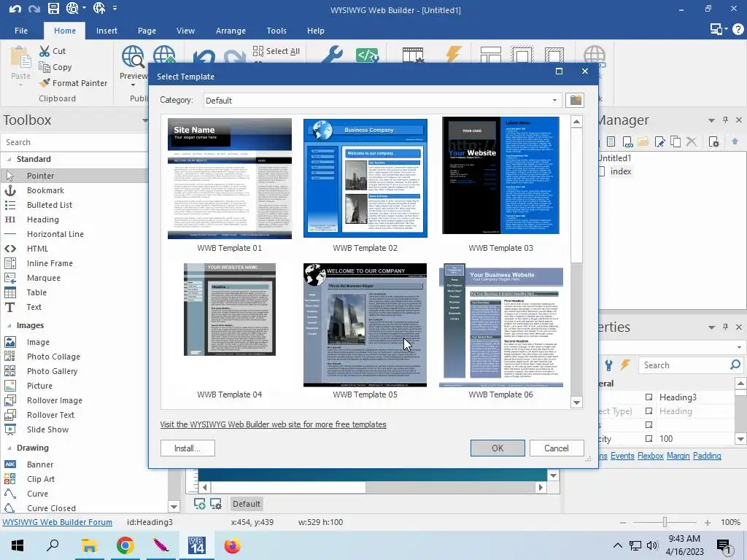Viewport: 747px width, 560px height.
Task: Cancel the Select Template dialog
Action: (x=556, y=448)
